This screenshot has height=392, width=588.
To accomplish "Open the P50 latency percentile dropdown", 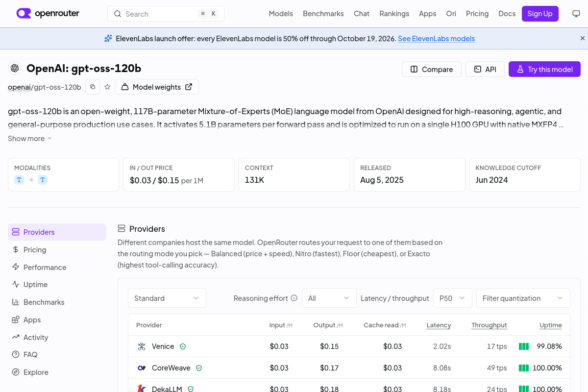I will click(x=453, y=298).
